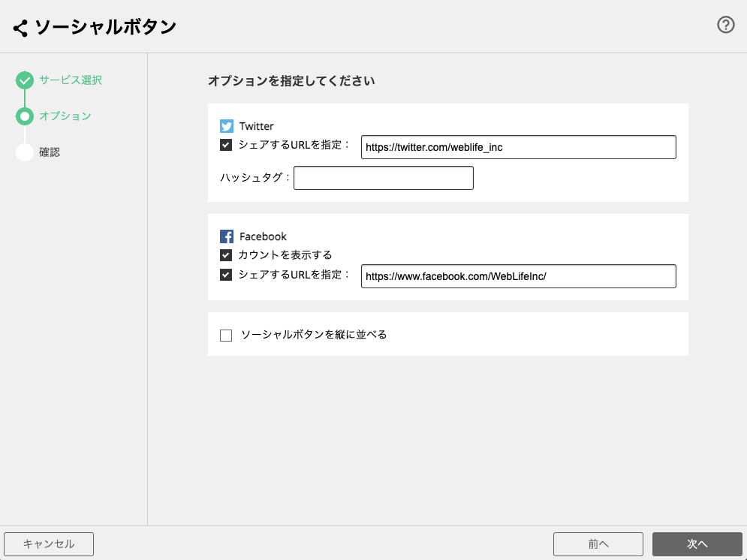Image resolution: width=747 pixels, height=560 pixels.
Task: Click the Facebook section label
Action: tap(263, 236)
